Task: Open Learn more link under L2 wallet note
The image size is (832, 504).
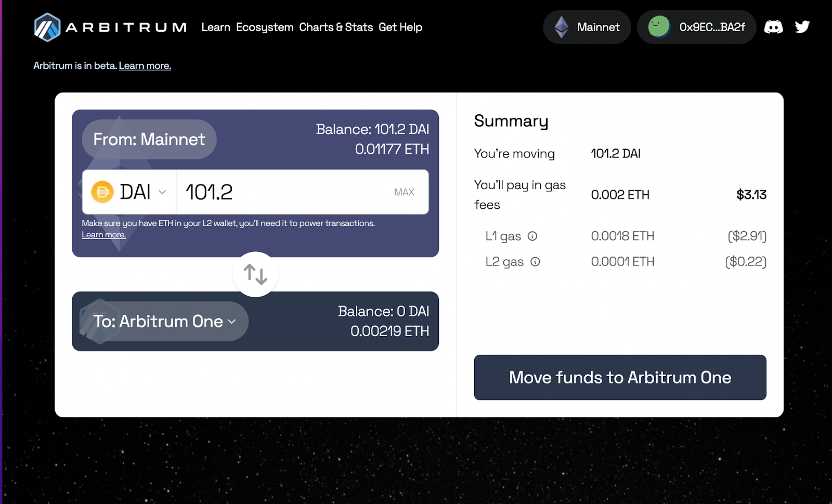Action: click(103, 234)
